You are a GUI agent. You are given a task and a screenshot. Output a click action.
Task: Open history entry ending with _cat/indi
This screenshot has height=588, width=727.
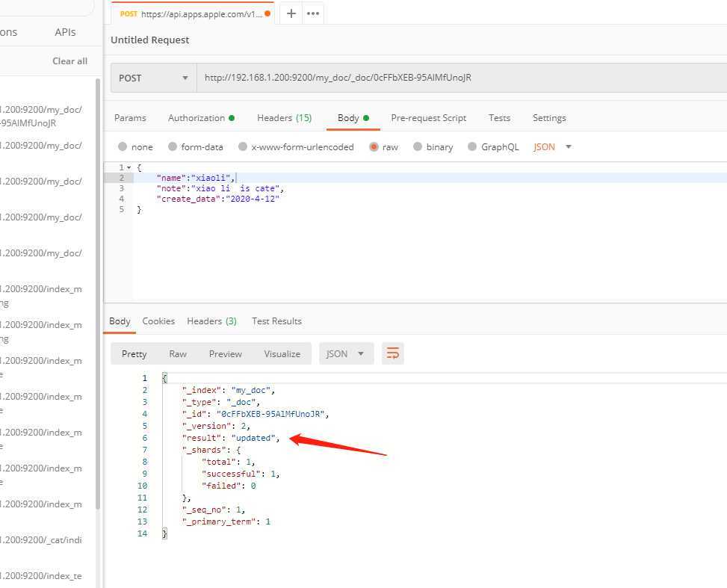tap(41, 539)
